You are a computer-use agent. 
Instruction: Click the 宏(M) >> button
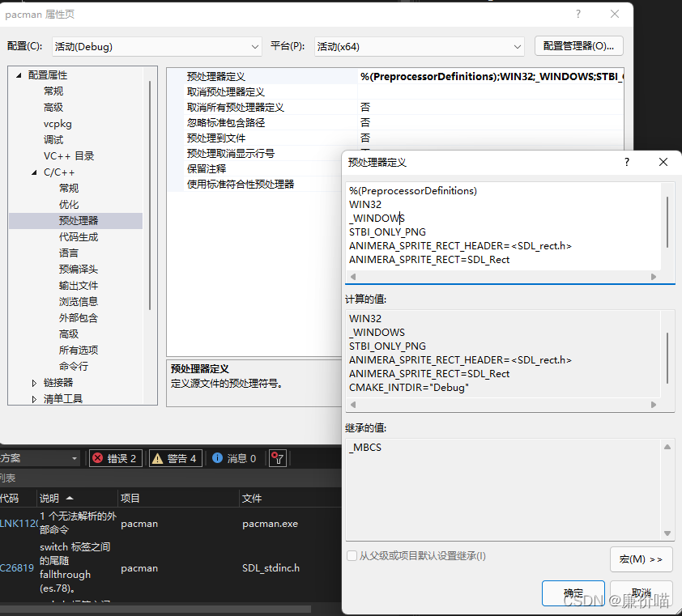[642, 559]
